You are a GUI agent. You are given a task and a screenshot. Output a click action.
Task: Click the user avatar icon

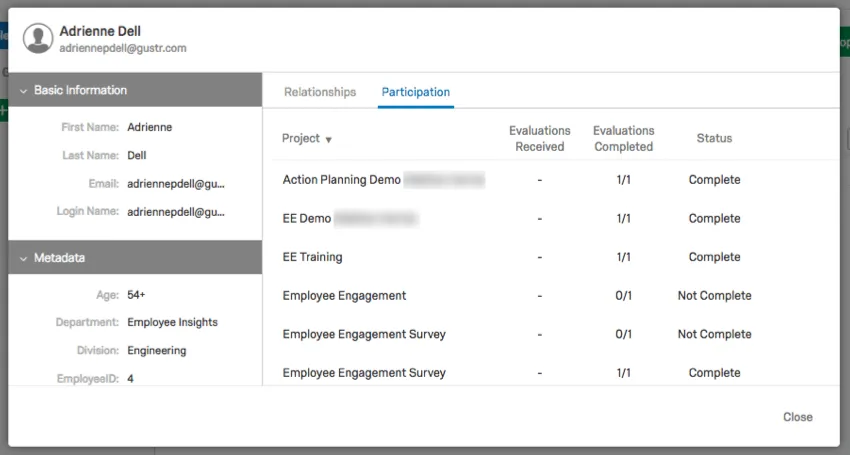[39, 39]
